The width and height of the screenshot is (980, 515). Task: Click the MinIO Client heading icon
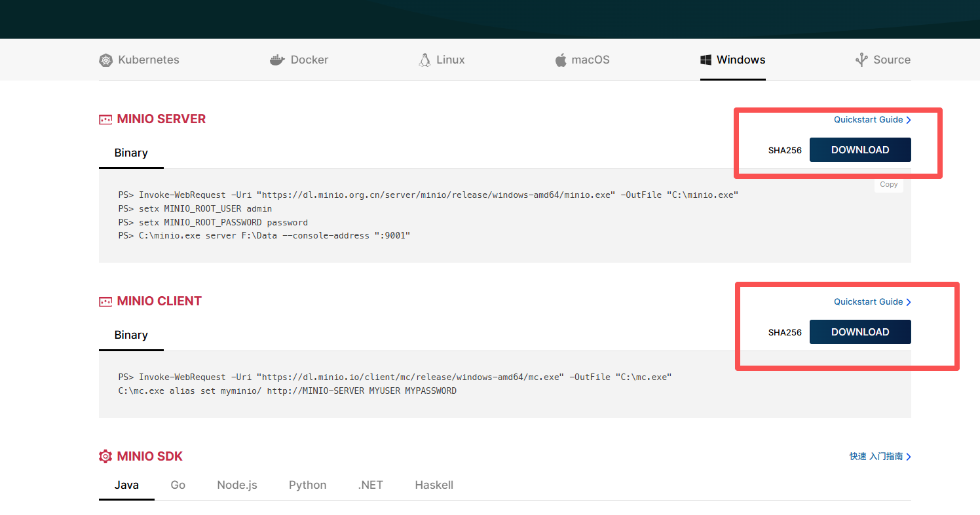coord(105,301)
